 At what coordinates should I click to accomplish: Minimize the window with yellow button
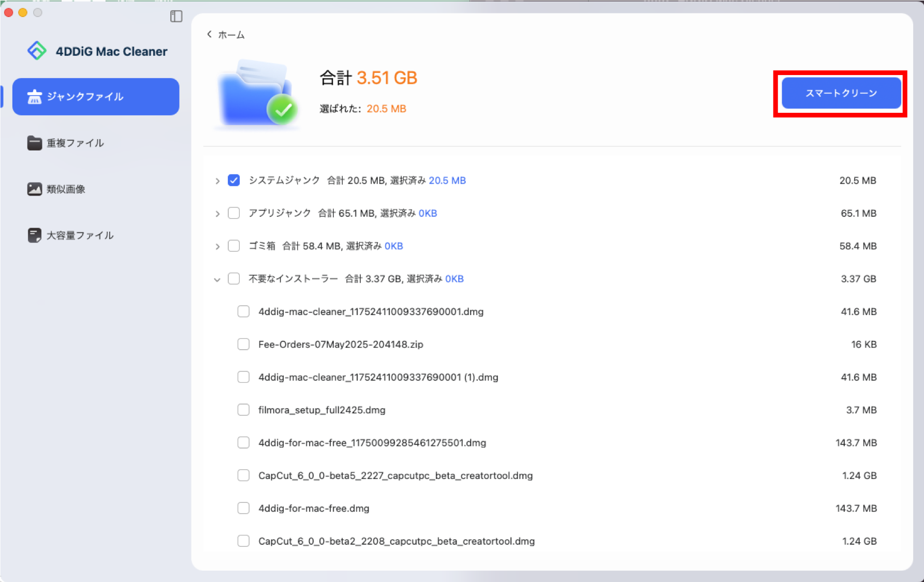(x=23, y=12)
